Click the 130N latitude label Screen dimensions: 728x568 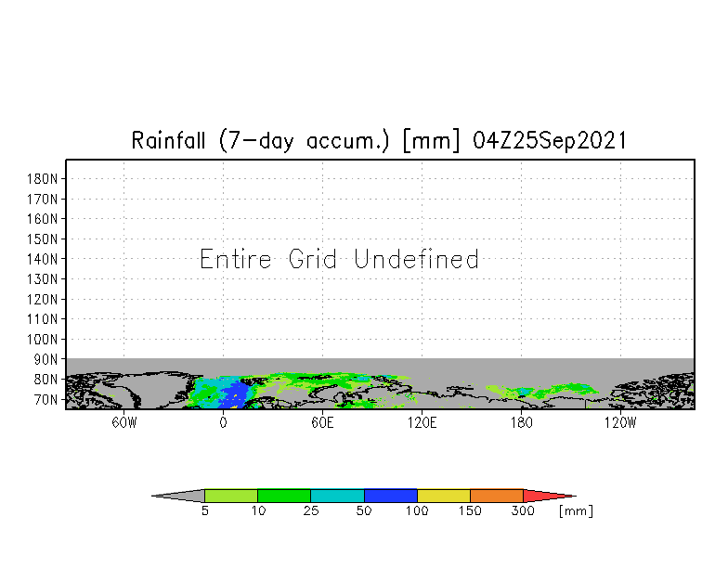(x=43, y=278)
